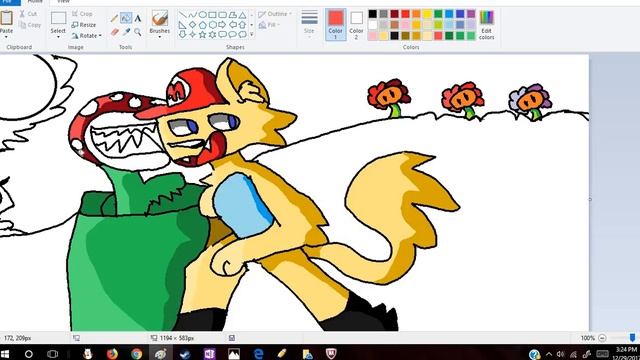Choose the Down arrow shape
The height and width of the screenshot is (360, 640).
[x=182, y=35]
